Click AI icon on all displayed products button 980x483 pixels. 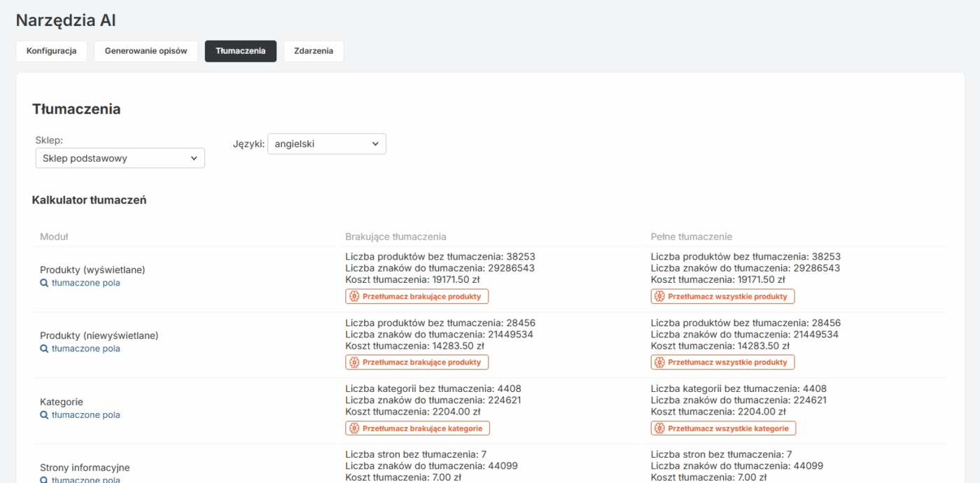click(659, 297)
